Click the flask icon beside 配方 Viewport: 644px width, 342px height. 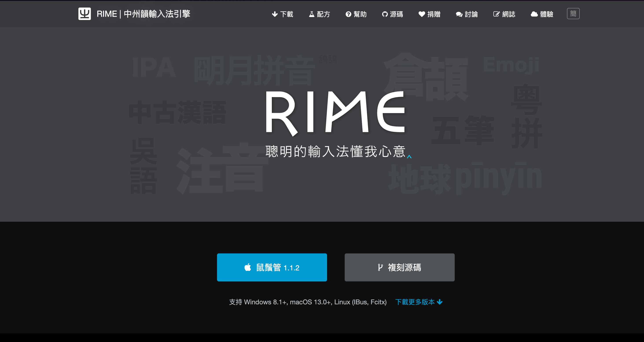point(311,14)
